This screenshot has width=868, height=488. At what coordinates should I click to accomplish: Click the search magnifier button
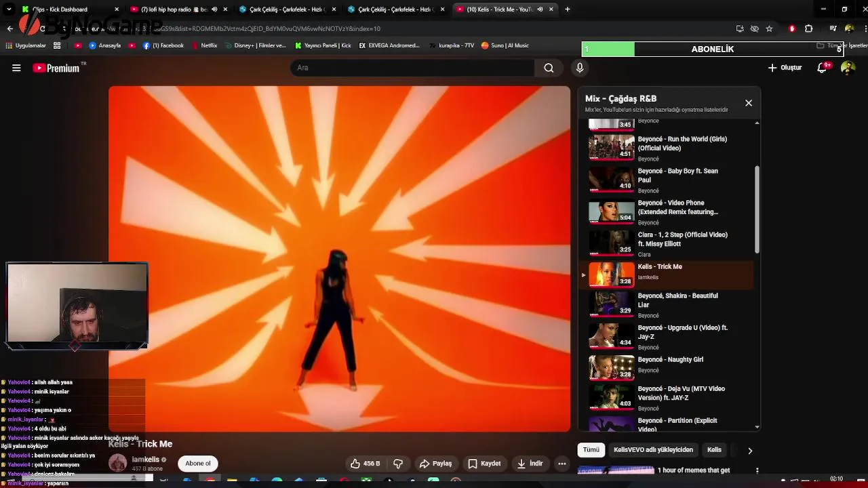pyautogui.click(x=549, y=68)
